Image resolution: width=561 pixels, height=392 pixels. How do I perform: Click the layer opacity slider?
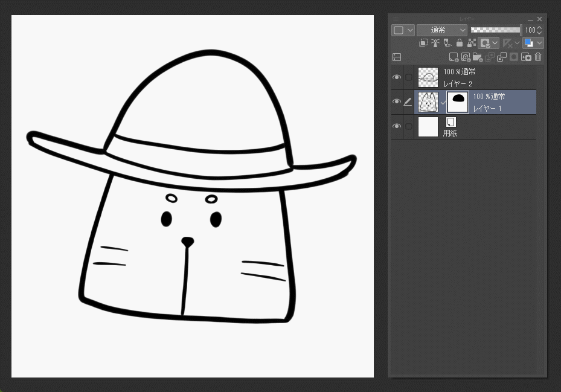pyautogui.click(x=496, y=30)
